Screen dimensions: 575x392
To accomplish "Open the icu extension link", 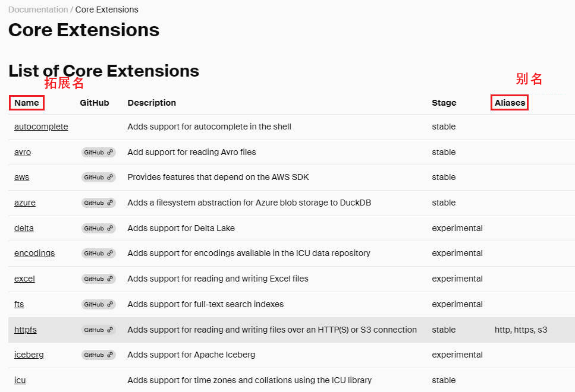I will pyautogui.click(x=20, y=380).
